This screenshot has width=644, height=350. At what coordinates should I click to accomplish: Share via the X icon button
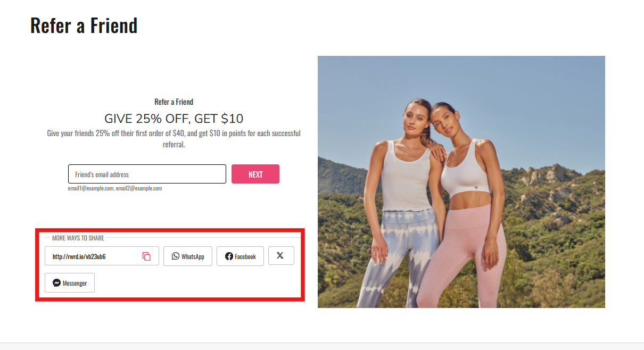pos(280,255)
